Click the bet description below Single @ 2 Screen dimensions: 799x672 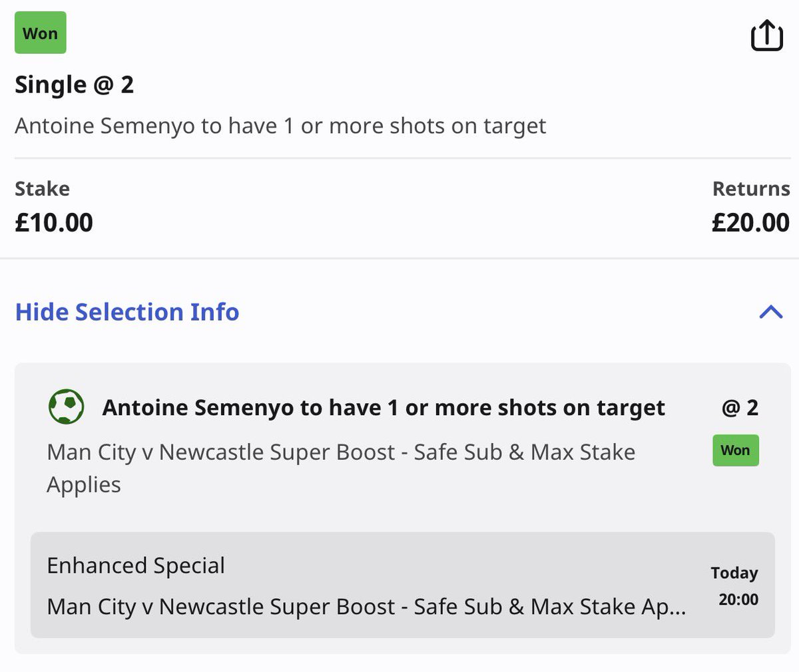pyautogui.click(x=280, y=126)
